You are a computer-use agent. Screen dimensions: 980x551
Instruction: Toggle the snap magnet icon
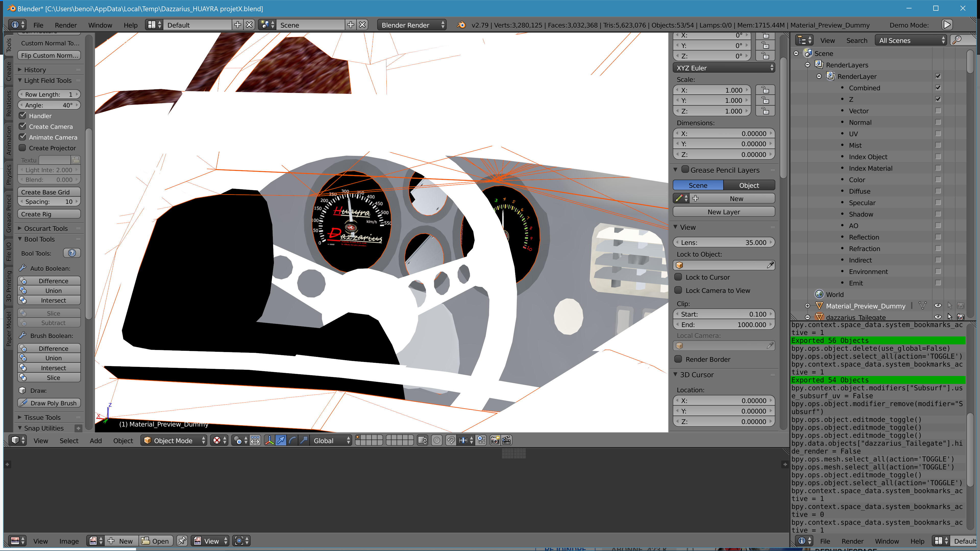pos(450,440)
